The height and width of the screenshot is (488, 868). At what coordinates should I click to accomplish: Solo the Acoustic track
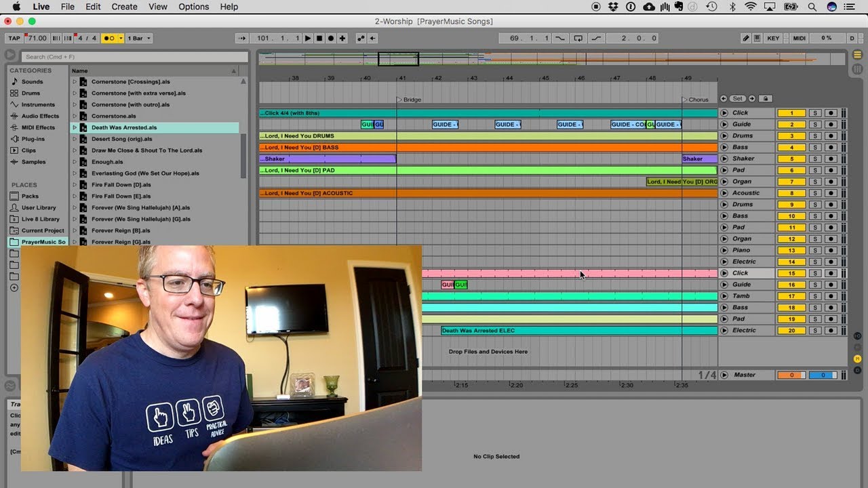pos(816,193)
